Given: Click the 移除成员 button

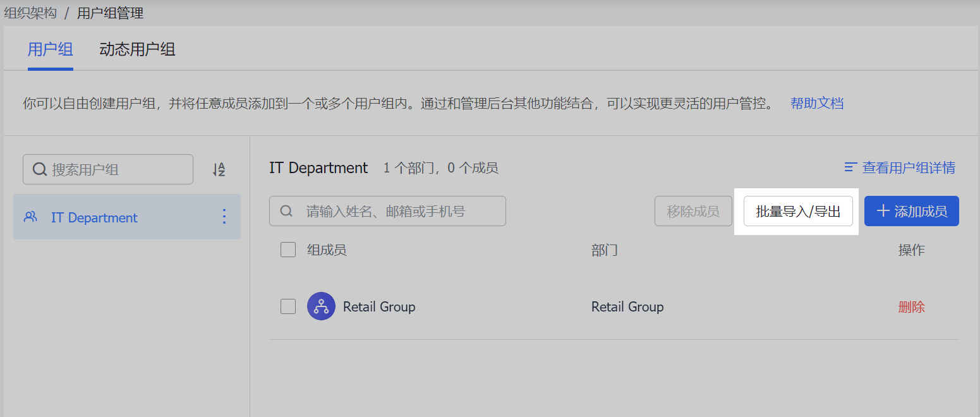Looking at the screenshot, I should pos(693,211).
